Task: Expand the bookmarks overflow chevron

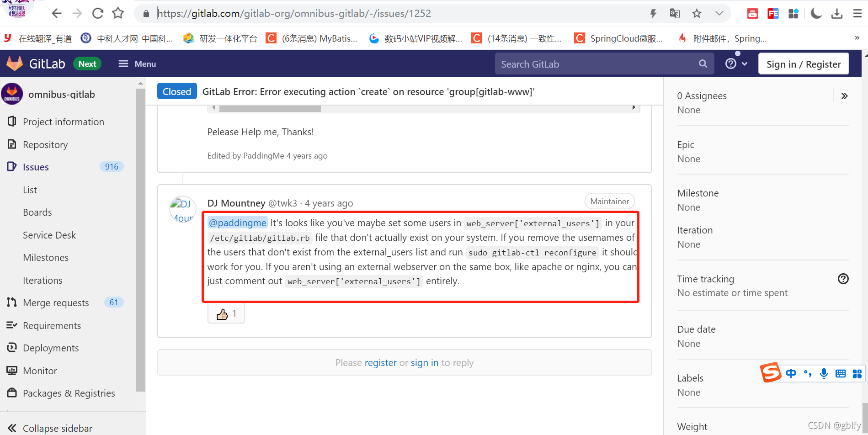Action: point(857,38)
